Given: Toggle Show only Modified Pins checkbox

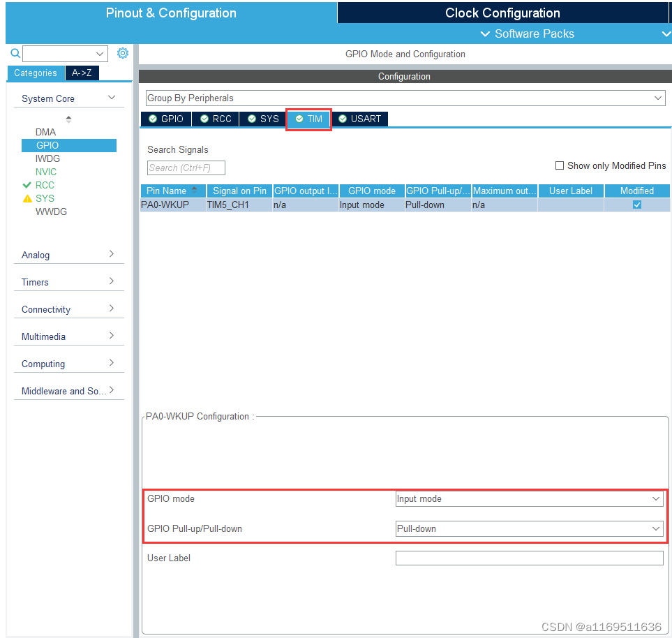Looking at the screenshot, I should pos(559,165).
